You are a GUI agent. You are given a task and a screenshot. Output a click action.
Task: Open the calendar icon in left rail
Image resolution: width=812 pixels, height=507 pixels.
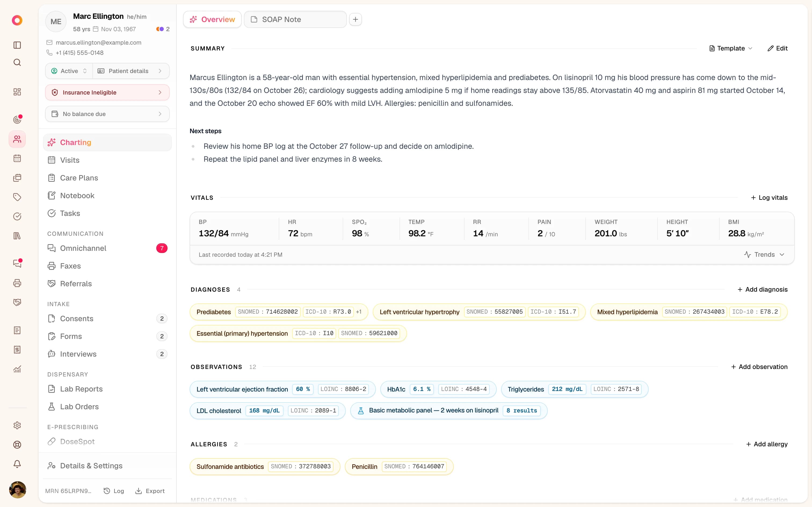click(17, 158)
